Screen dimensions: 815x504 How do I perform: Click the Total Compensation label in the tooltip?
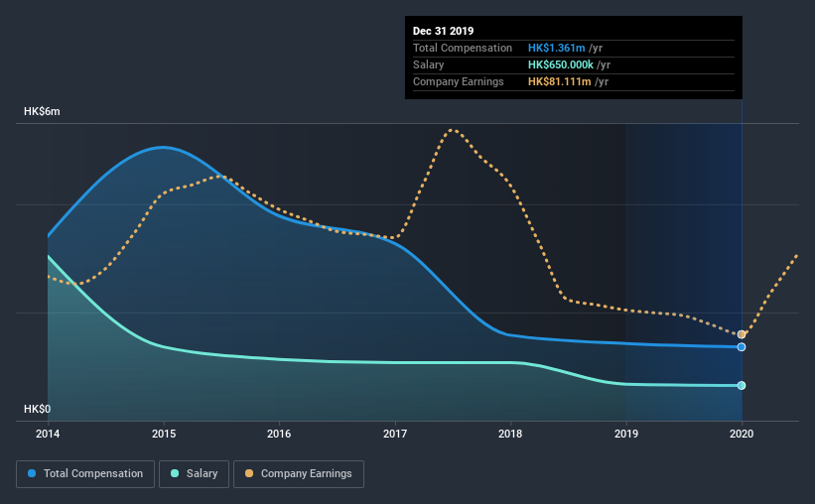(463, 48)
